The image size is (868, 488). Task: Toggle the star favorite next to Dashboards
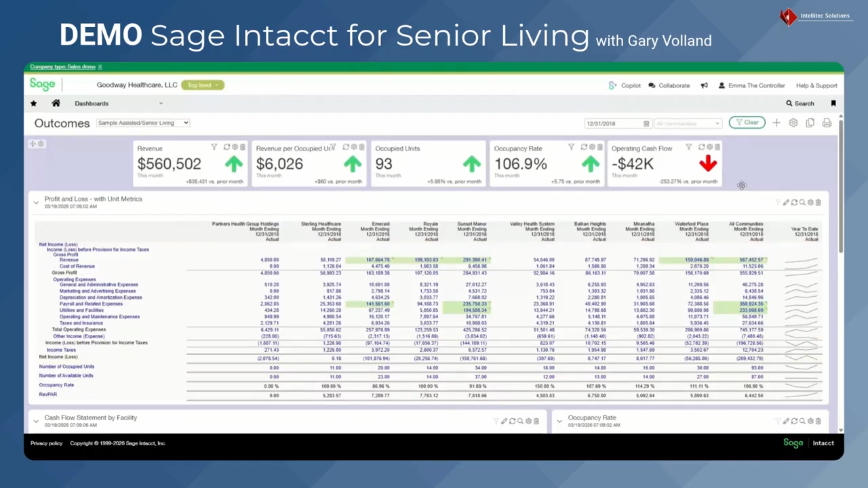[33, 103]
